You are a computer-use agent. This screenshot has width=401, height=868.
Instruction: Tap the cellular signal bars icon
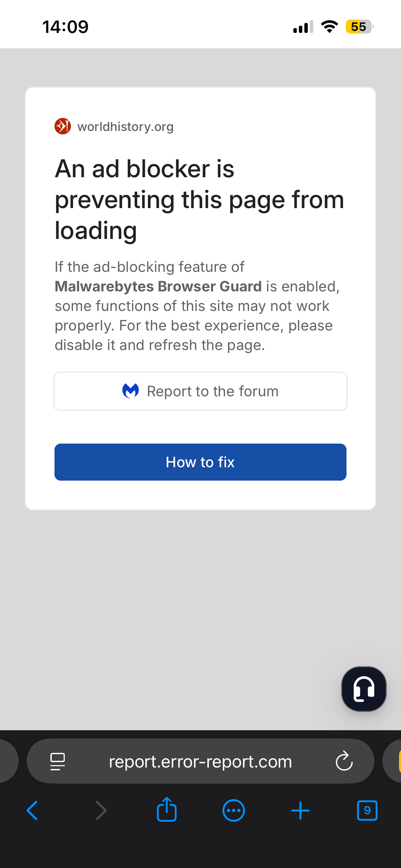(303, 27)
